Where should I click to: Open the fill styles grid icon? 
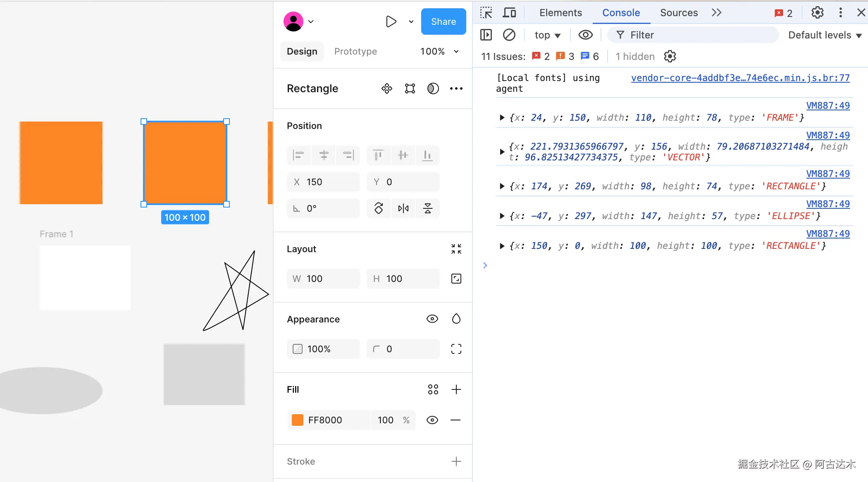(x=433, y=389)
